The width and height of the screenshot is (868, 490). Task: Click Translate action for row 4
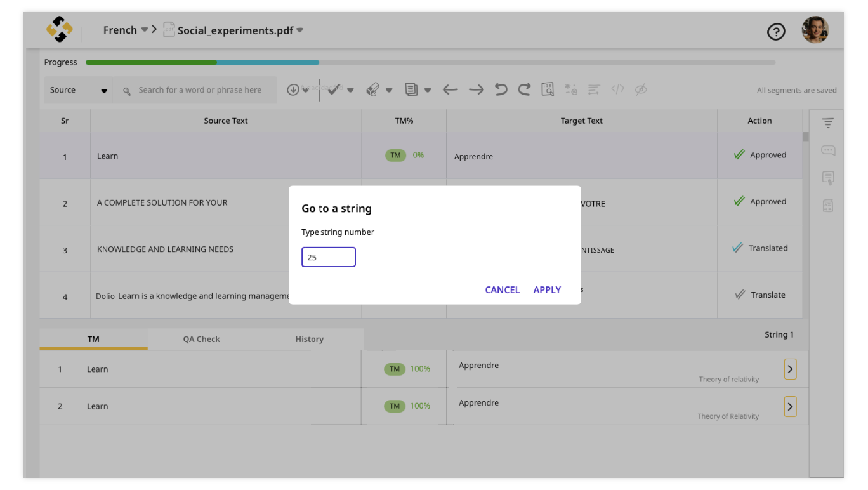[760, 295]
